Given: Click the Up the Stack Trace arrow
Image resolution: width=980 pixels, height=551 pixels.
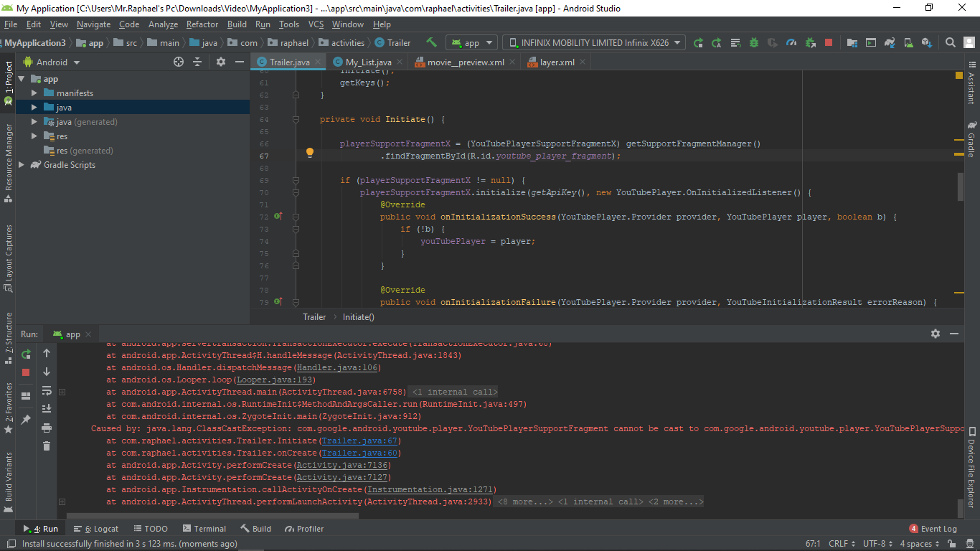Looking at the screenshot, I should click(x=47, y=353).
